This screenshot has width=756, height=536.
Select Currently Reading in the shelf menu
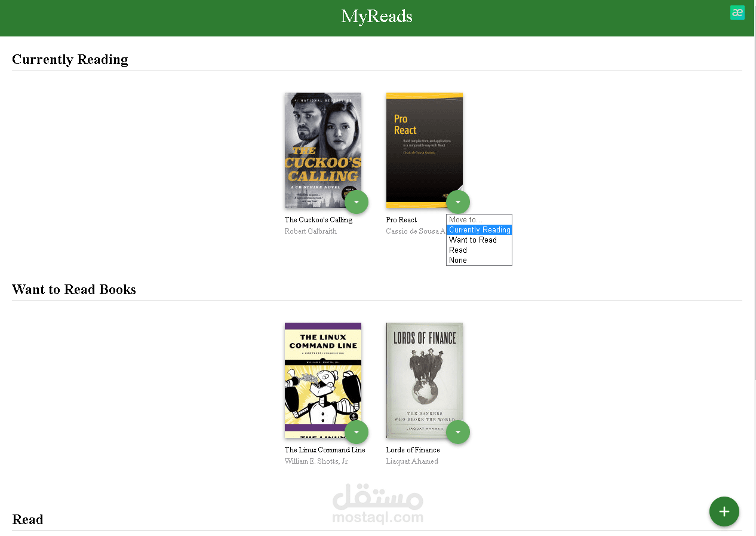479,230
